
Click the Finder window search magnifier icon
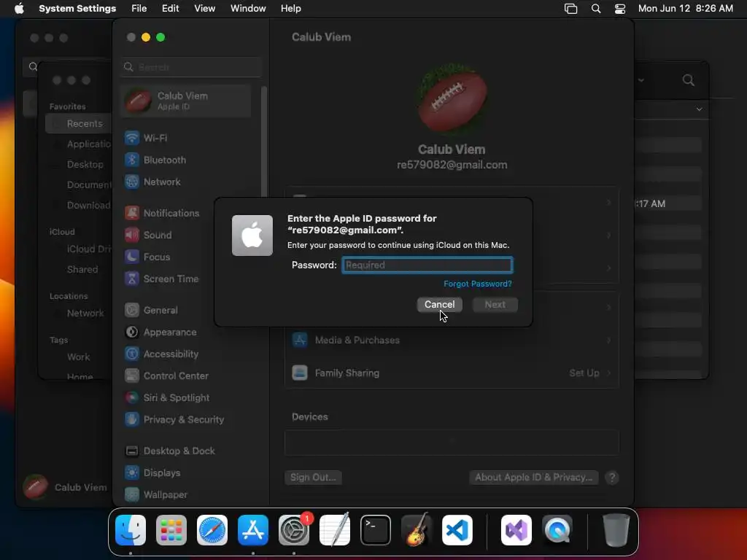688,80
